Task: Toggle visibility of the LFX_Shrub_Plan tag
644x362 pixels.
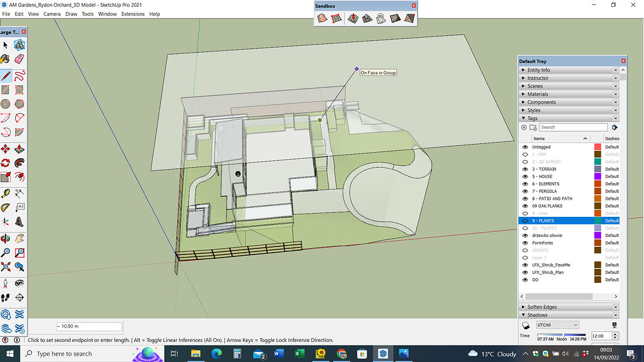Action: pos(525,272)
